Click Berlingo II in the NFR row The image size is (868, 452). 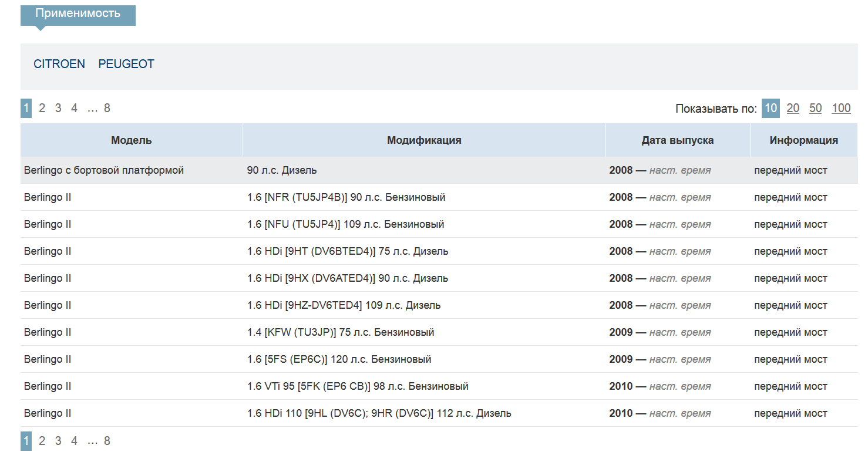click(x=48, y=197)
